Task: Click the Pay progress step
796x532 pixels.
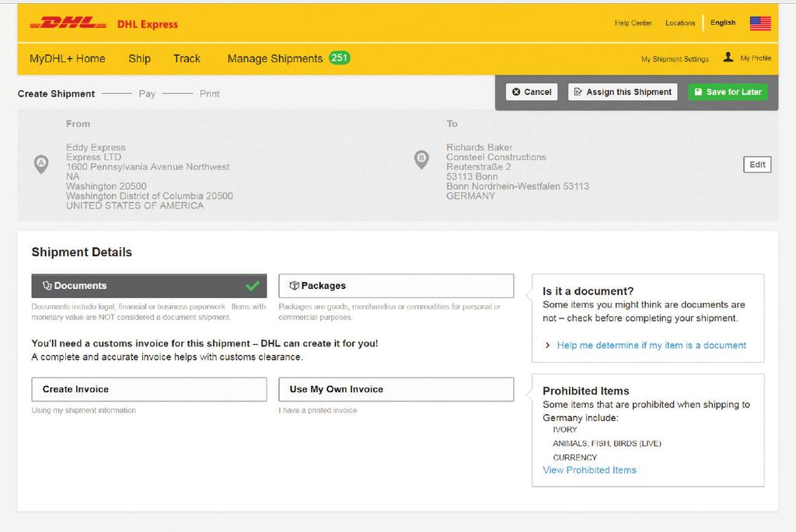Action: [147, 94]
